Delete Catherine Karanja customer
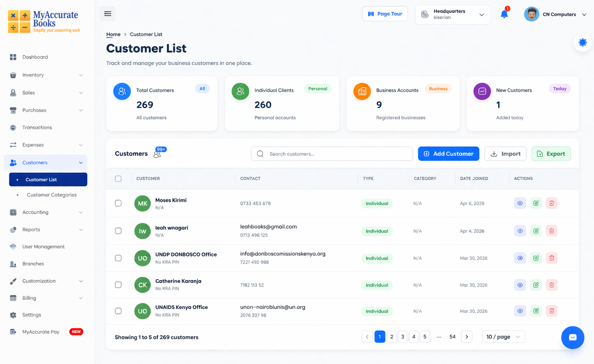The width and height of the screenshot is (594, 364). coord(551,285)
